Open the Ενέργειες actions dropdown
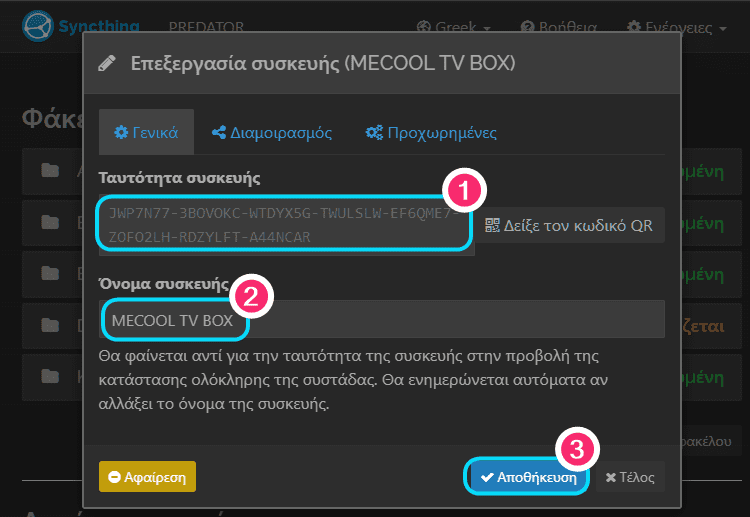This screenshot has width=750, height=517. pos(677,27)
